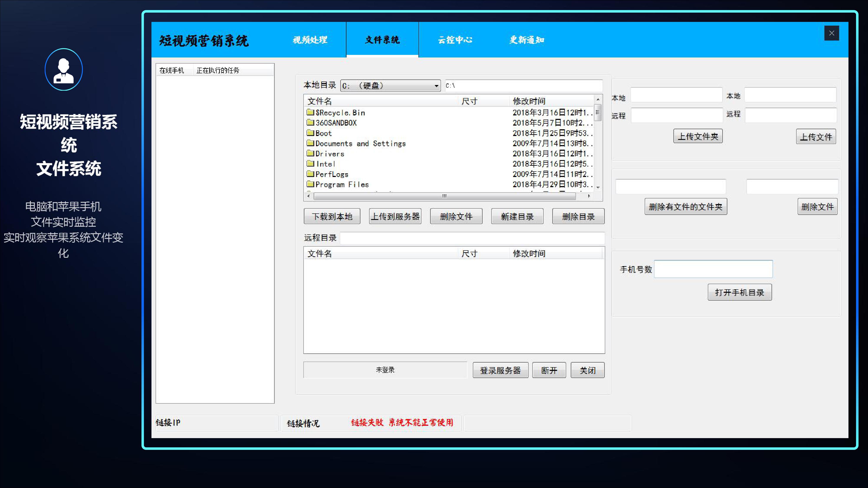Image resolution: width=868 pixels, height=488 pixels.
Task: Close the marketing system window
Action: point(831,33)
